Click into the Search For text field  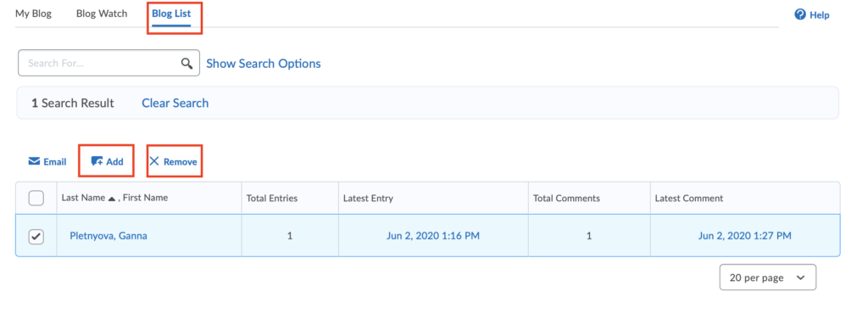point(103,63)
